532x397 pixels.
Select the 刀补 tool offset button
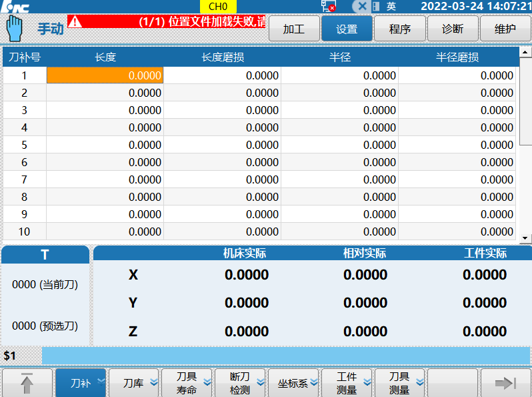(x=81, y=383)
